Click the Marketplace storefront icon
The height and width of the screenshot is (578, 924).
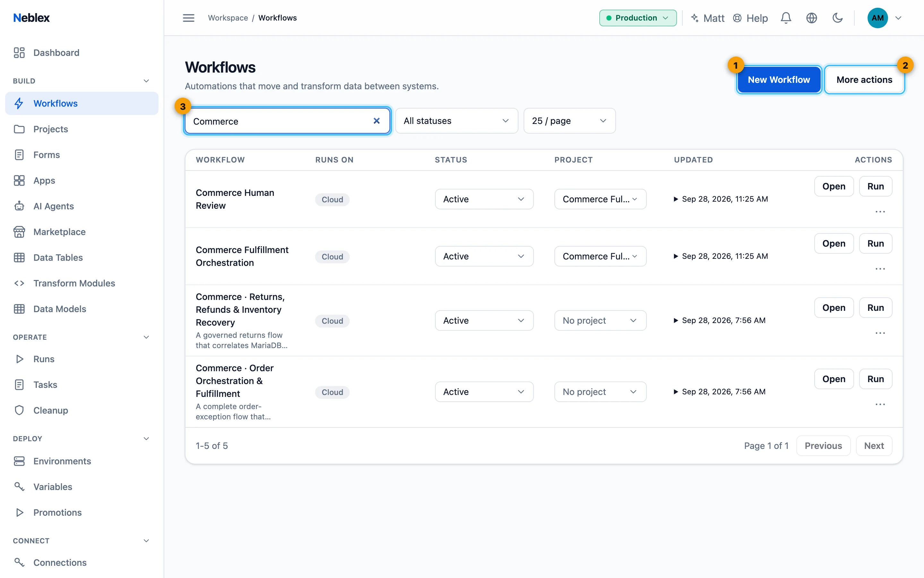[19, 232]
